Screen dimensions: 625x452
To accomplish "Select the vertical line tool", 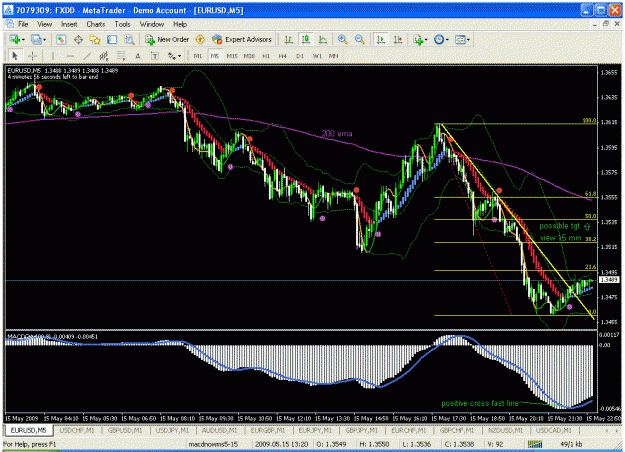I will pos(53,56).
